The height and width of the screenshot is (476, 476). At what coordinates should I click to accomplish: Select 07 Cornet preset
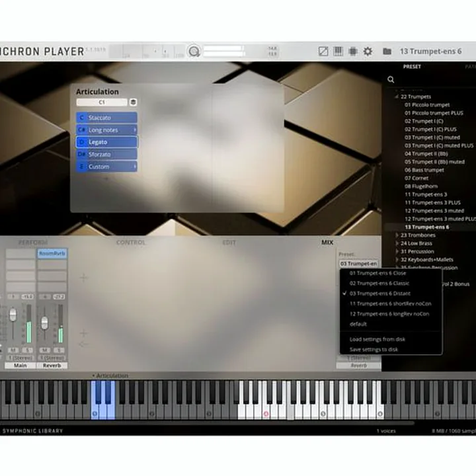click(416, 178)
